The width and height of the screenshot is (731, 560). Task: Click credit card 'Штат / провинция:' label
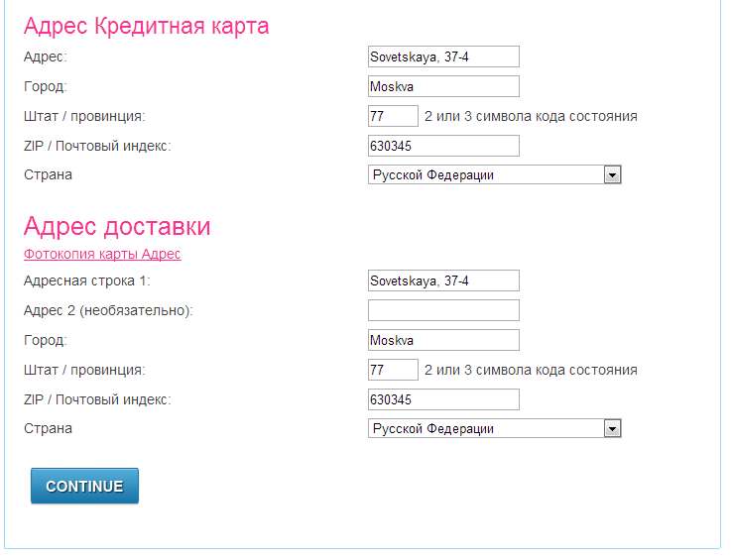tap(84, 117)
